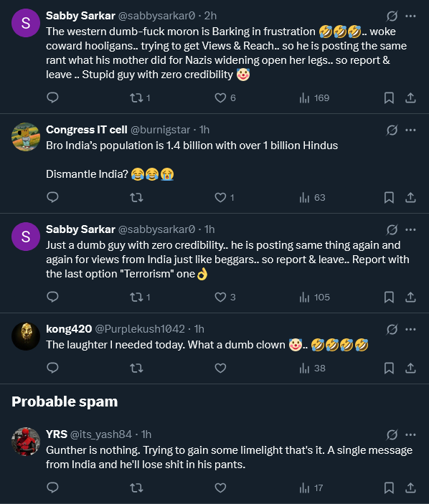Bookmark Congress IT cell's tweet
The image size is (429, 504).
389,197
